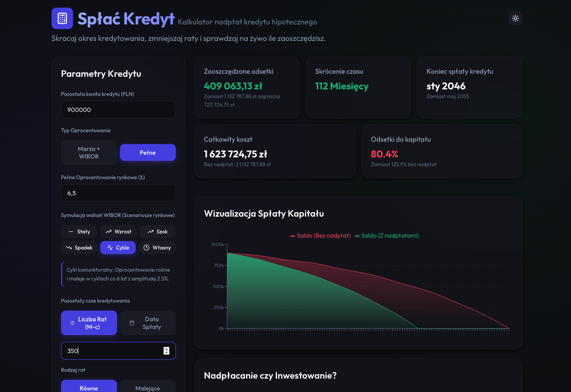This screenshot has width=571, height=392.
Task: Click the calculator logo icon
Action: click(x=62, y=18)
